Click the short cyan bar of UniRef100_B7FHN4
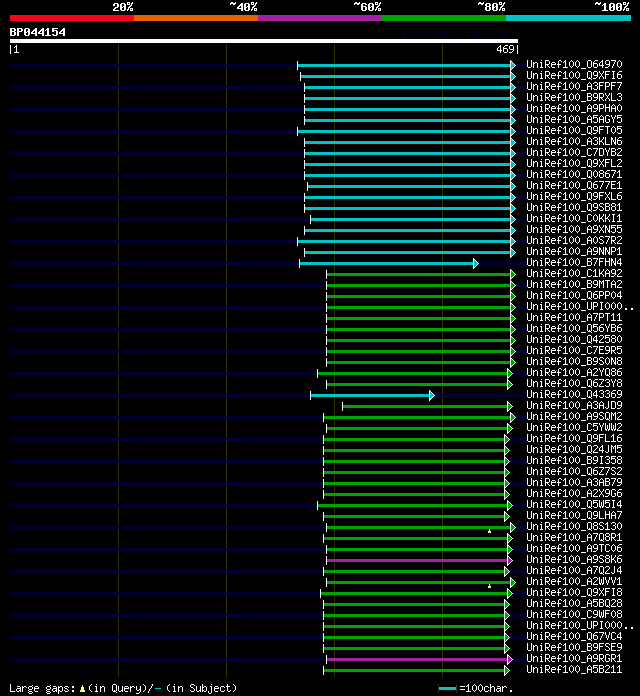The width and height of the screenshot is (640, 696). 388,264
